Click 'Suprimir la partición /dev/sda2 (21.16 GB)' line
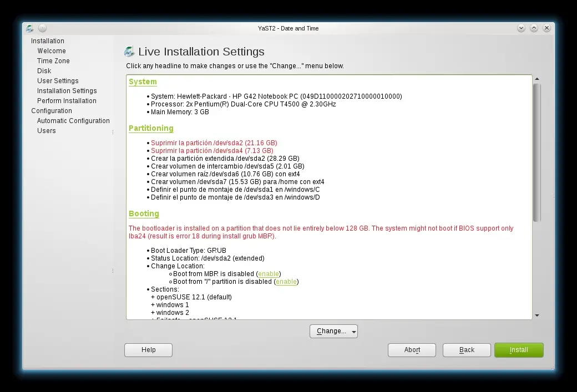This screenshot has height=392, width=577. click(214, 142)
